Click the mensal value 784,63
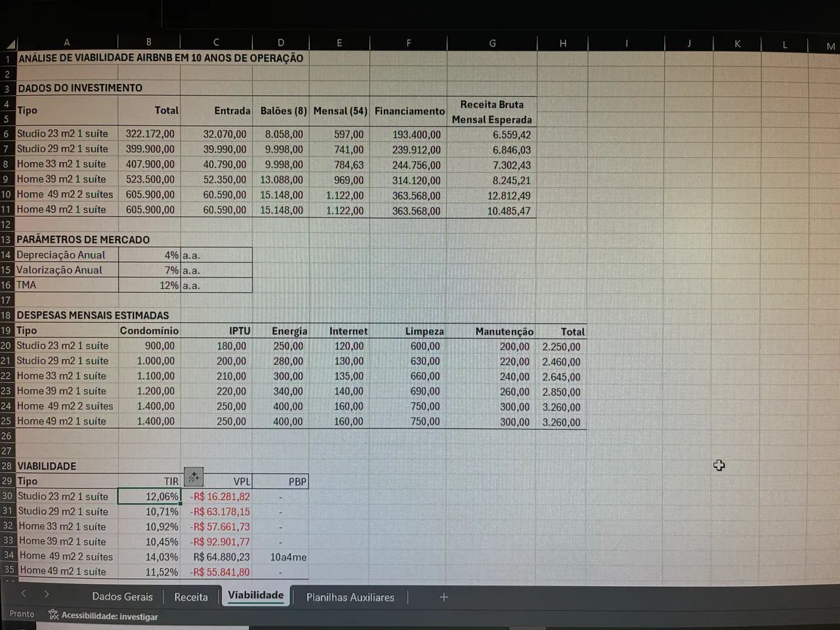The image size is (840, 630). (348, 165)
